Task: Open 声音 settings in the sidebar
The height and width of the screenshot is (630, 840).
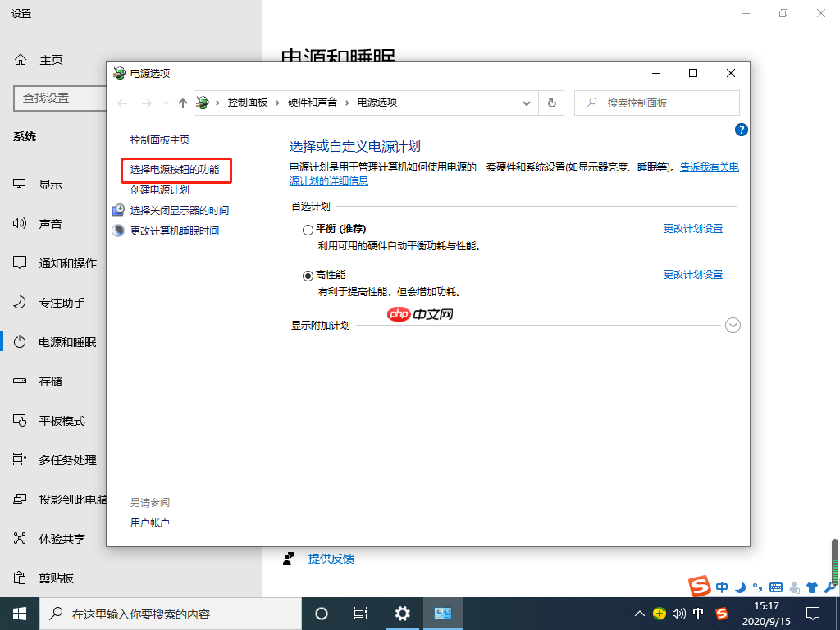Action: [x=51, y=223]
